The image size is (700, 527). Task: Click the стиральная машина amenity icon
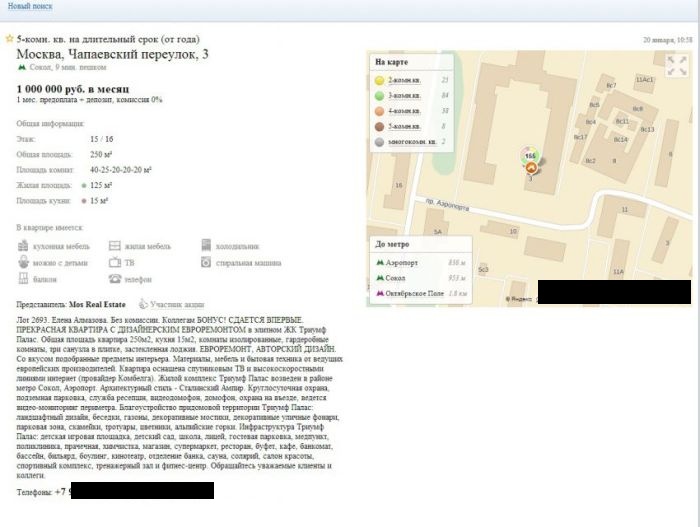pos(206,263)
